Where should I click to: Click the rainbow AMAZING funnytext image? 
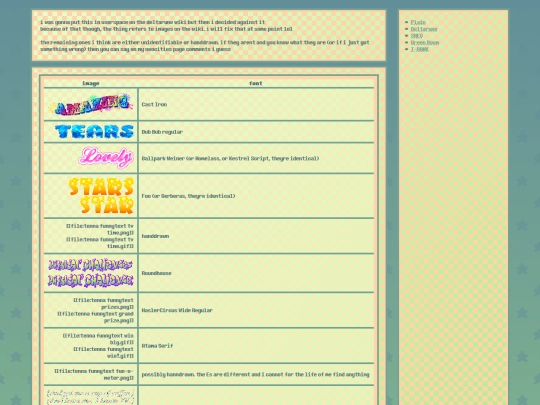[x=91, y=104]
